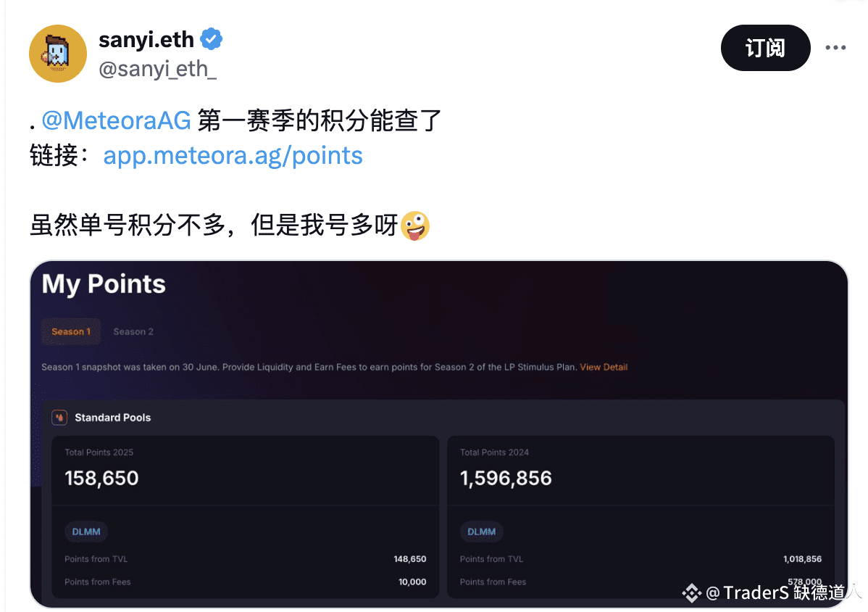
Task: Click the DLMM tag under 2025 points
Action: (x=86, y=532)
